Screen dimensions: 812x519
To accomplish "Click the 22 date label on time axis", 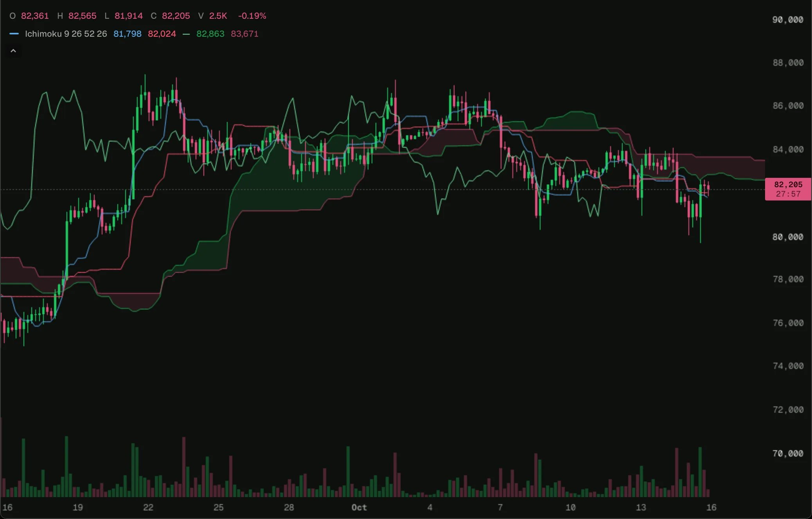I will (x=148, y=507).
